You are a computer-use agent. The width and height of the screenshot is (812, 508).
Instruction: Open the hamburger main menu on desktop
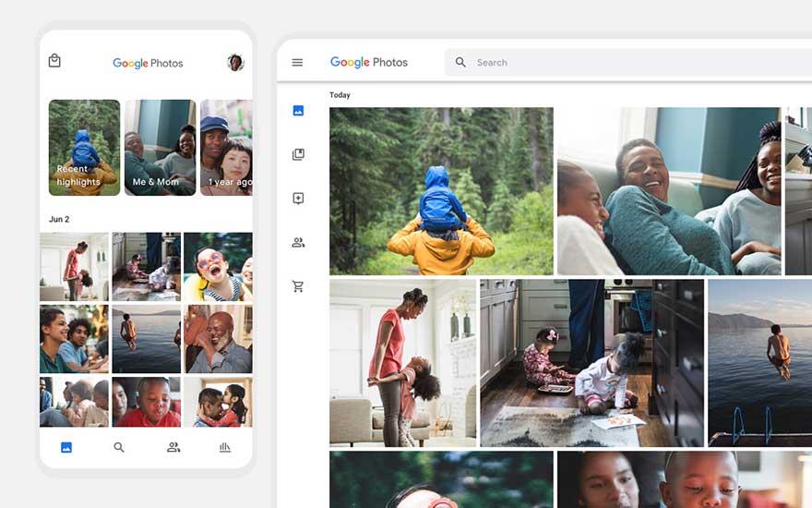tap(297, 63)
